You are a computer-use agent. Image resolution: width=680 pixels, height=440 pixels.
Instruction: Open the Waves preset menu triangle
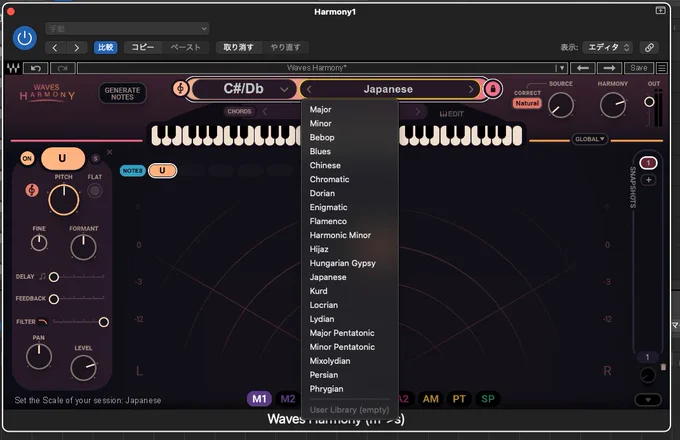[x=561, y=68]
